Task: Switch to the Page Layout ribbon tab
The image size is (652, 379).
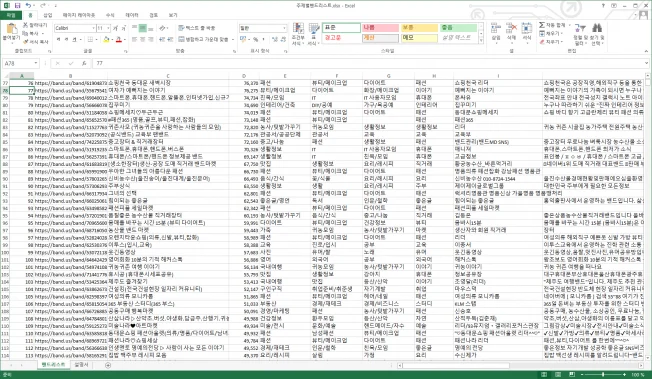Action: [79, 15]
